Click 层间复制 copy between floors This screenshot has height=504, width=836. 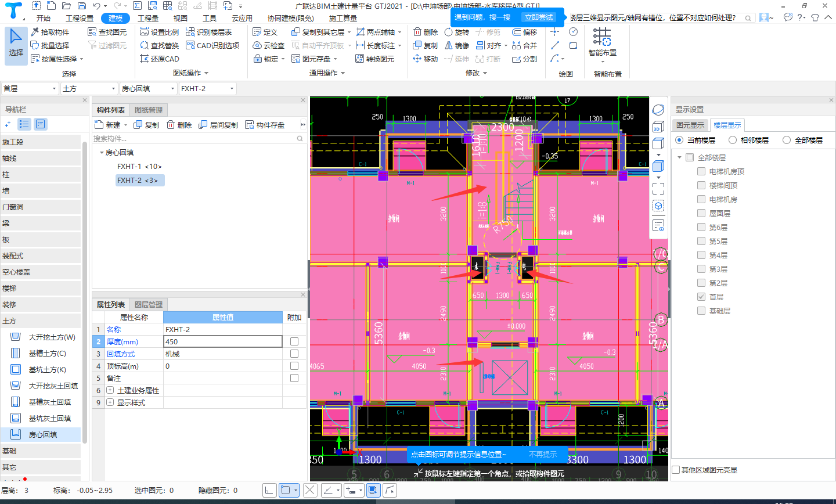pos(218,125)
